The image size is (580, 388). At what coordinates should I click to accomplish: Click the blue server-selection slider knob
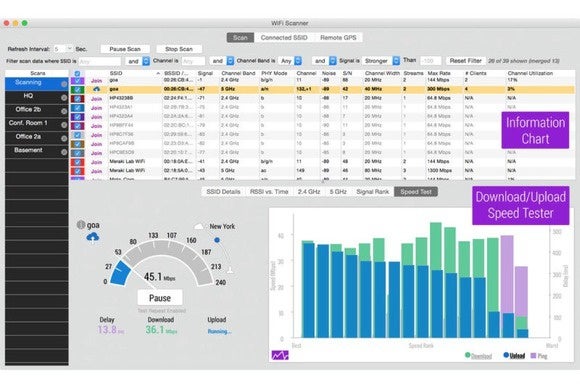pos(217,240)
